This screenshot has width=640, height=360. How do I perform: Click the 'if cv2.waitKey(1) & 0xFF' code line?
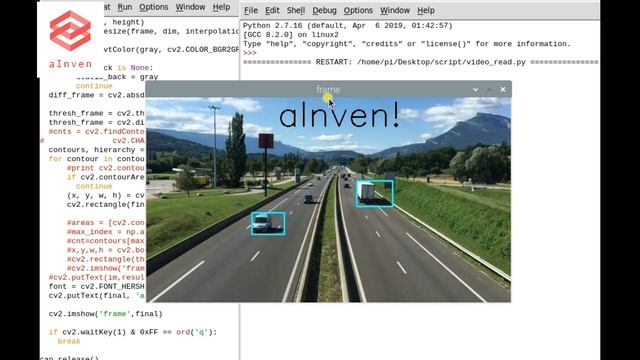133,332
